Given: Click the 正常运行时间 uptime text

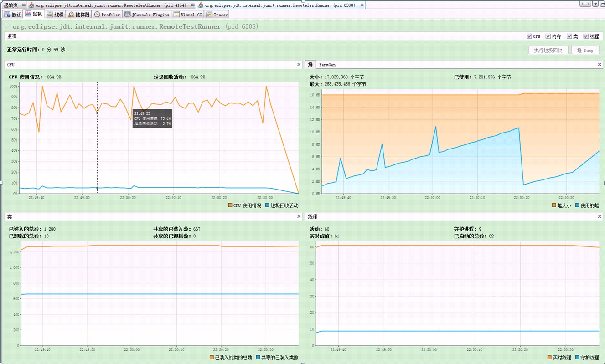Looking at the screenshot, I should pos(36,50).
